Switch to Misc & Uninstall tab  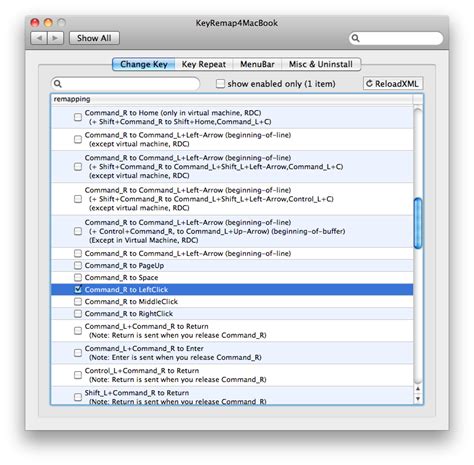[x=321, y=64]
